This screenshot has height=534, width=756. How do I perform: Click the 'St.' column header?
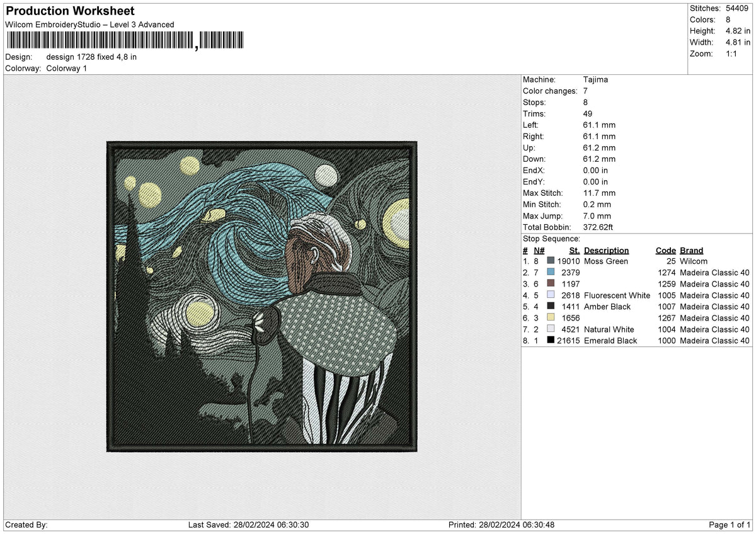point(575,251)
